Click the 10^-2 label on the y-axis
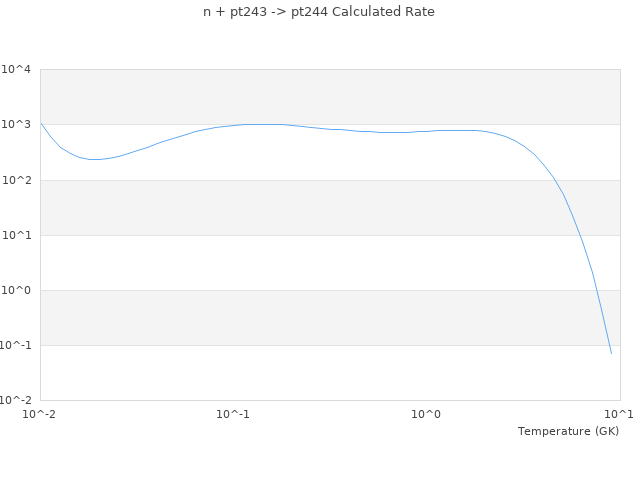This screenshot has height=480, width=640. pyautogui.click(x=15, y=400)
